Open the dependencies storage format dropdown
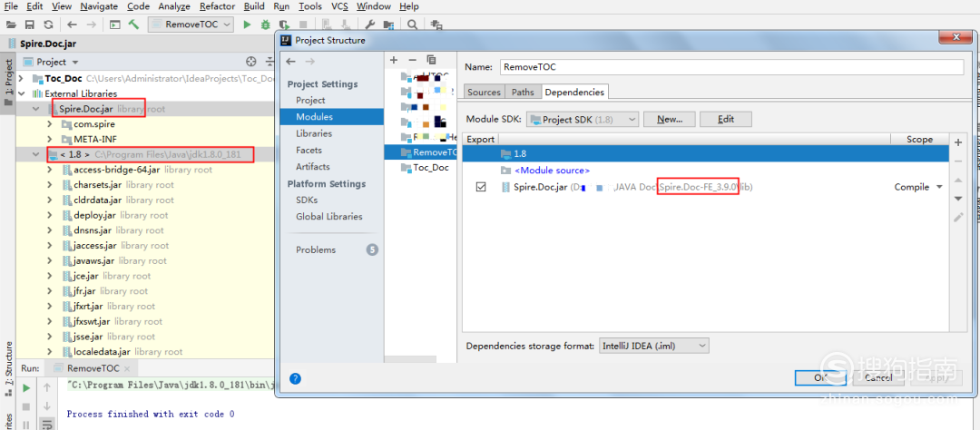Screen dimensions: 980x430 [653, 346]
